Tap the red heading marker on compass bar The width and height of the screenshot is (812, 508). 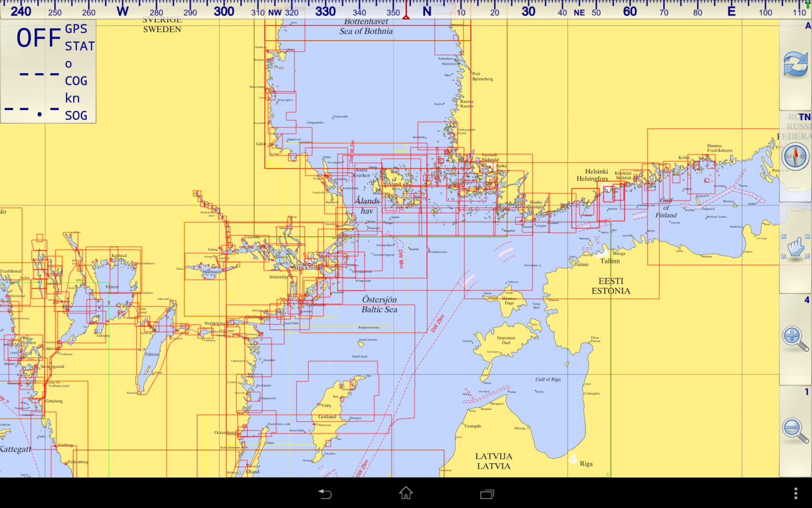(x=406, y=10)
